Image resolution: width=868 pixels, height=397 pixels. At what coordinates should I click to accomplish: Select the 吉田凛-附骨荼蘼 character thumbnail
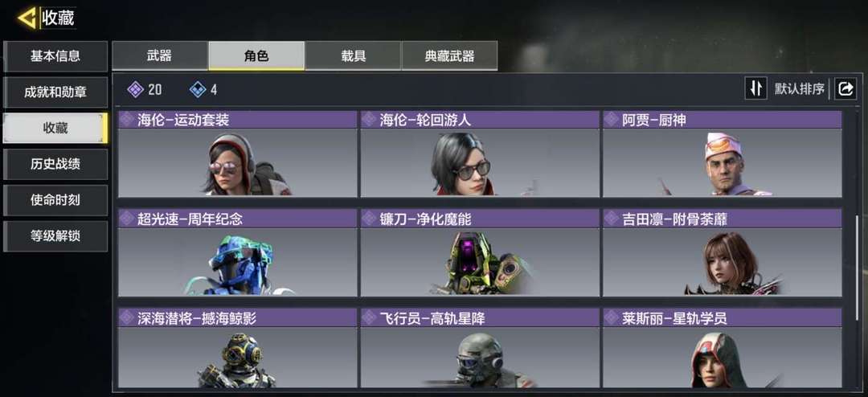pyautogui.click(x=723, y=262)
